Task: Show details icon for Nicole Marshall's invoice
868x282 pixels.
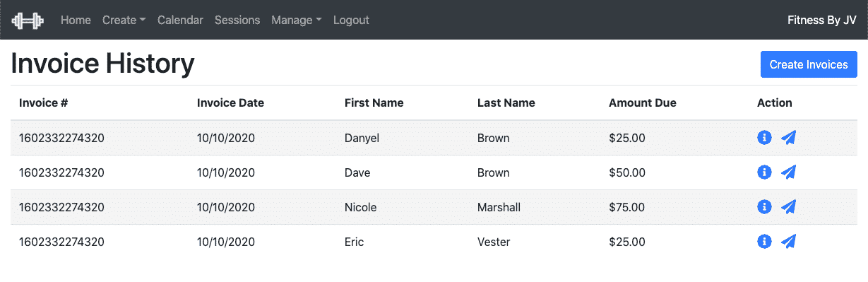Action: 763,207
